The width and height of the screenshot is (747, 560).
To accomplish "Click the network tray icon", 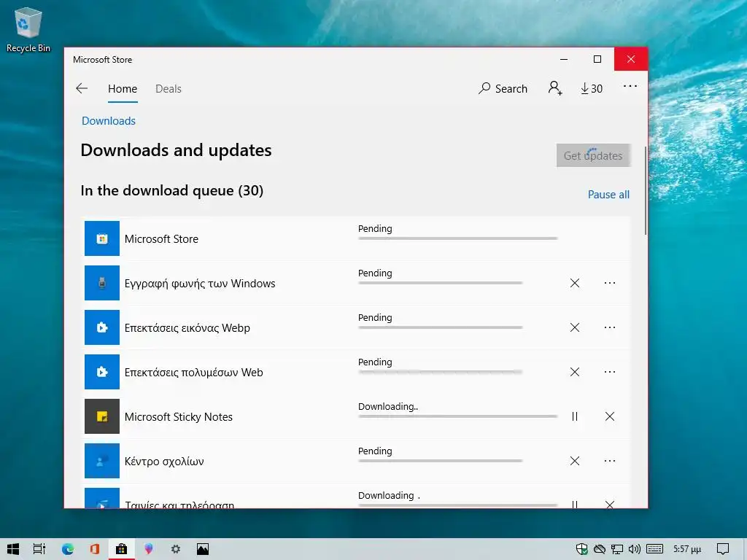I will coord(617,549).
